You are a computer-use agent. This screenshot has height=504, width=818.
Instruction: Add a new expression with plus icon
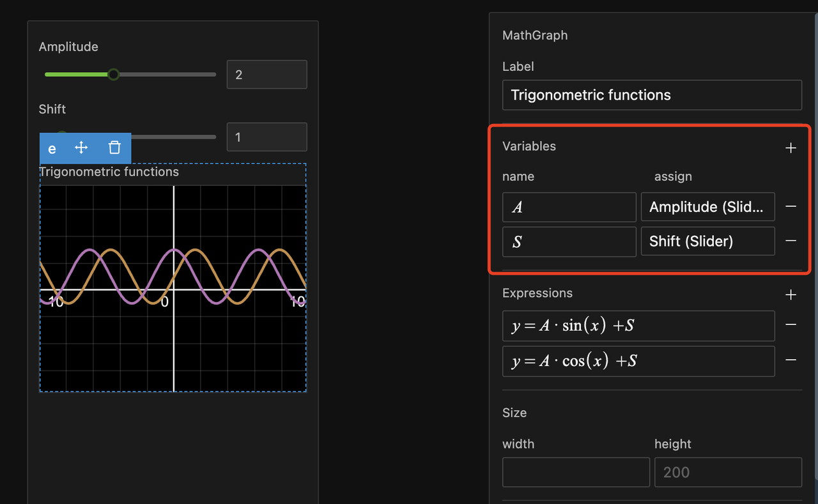(x=791, y=294)
